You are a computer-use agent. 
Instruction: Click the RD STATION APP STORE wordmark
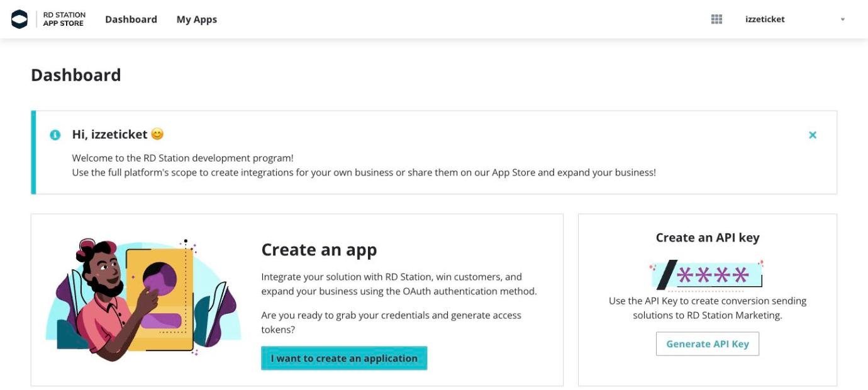click(64, 19)
